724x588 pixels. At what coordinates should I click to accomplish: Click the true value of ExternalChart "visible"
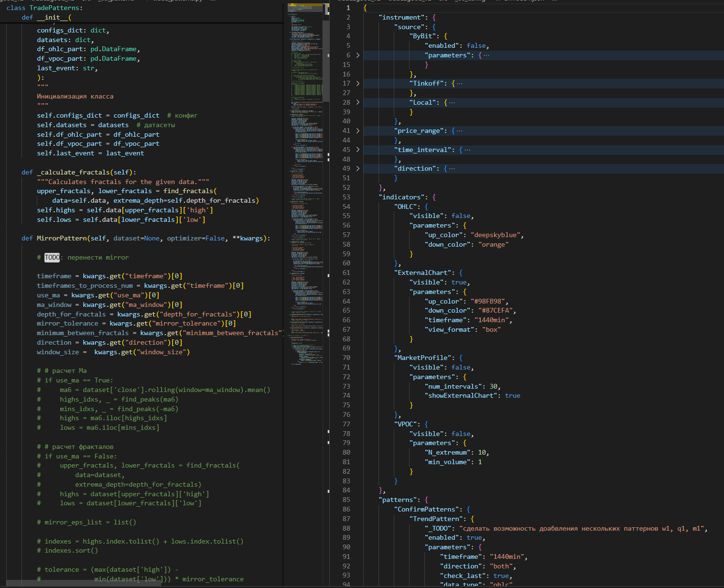(x=459, y=282)
